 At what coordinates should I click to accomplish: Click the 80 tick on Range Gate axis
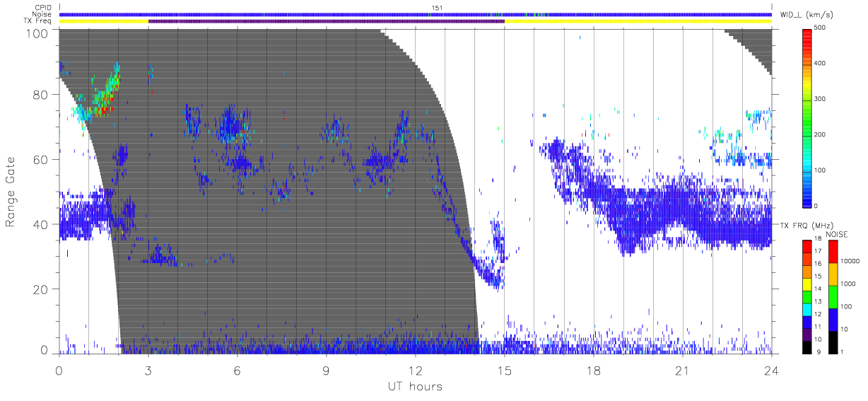[x=41, y=95]
